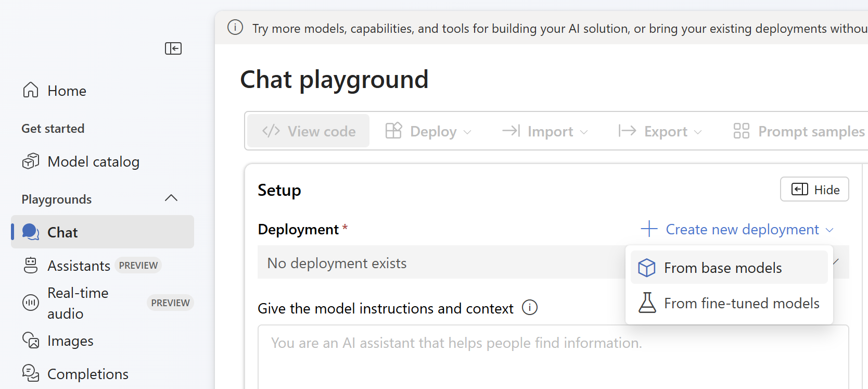The height and width of the screenshot is (389, 868).
Task: Click the 'Setup' panel heading
Action: tap(279, 190)
